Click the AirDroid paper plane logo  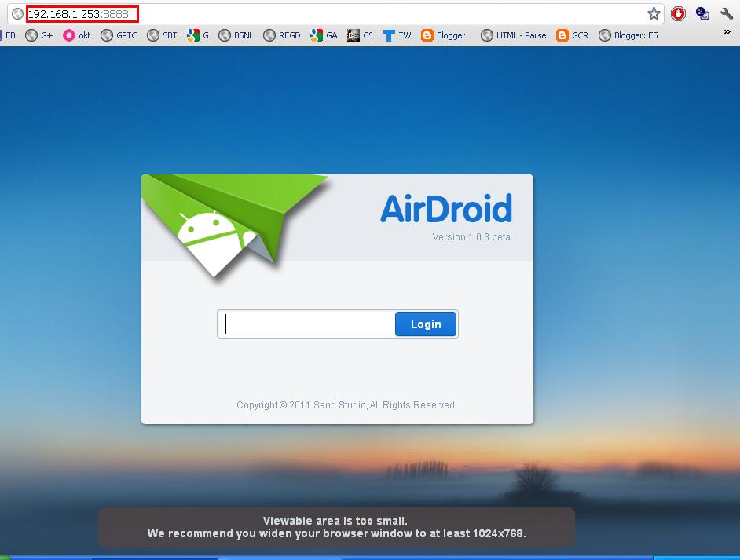(235, 225)
